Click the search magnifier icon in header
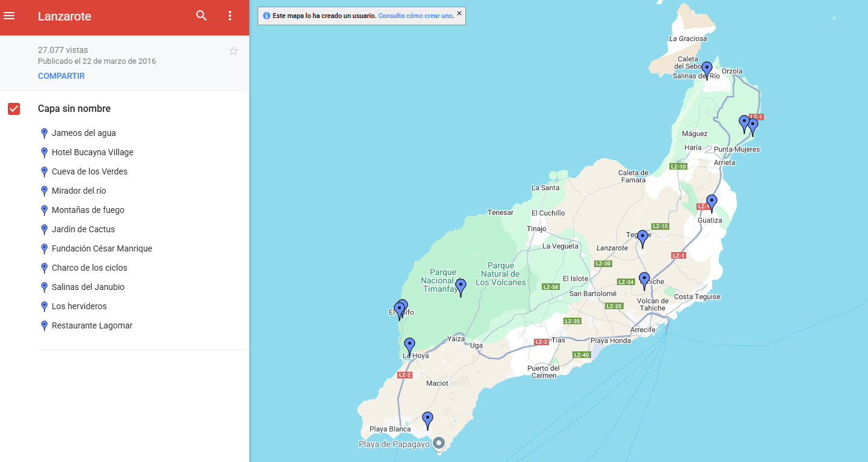The height and width of the screenshot is (462, 868). click(x=202, y=16)
